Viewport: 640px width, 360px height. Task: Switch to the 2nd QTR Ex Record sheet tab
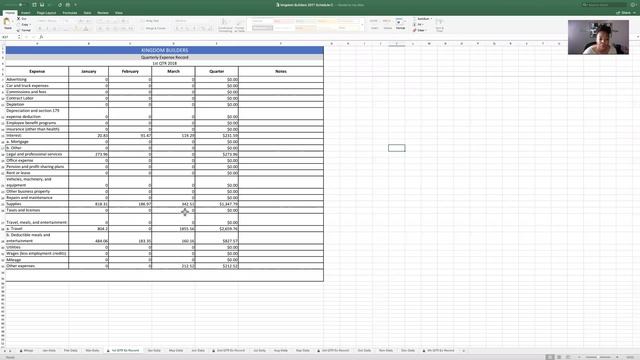[x=229, y=351]
